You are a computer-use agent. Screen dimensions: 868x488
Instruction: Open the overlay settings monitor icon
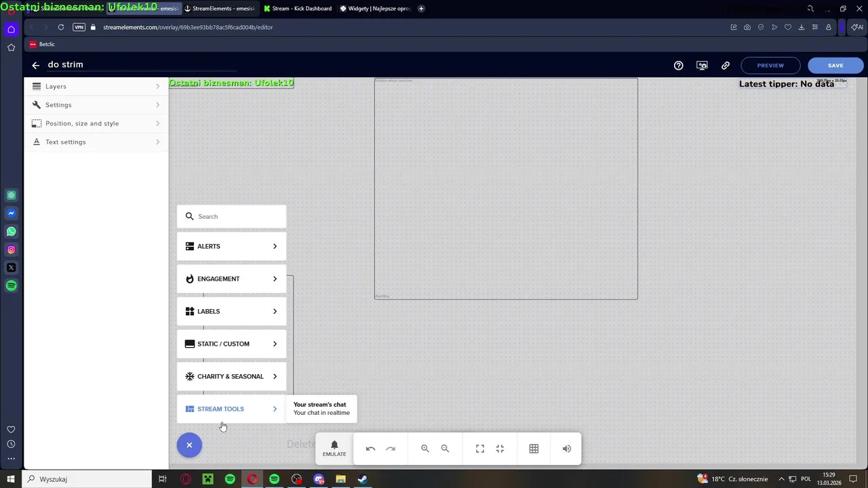tap(702, 65)
